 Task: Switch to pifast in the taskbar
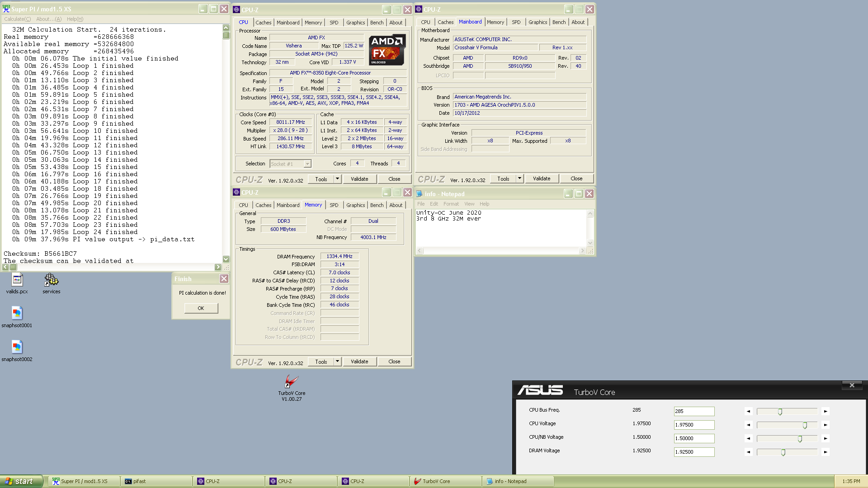tap(156, 481)
